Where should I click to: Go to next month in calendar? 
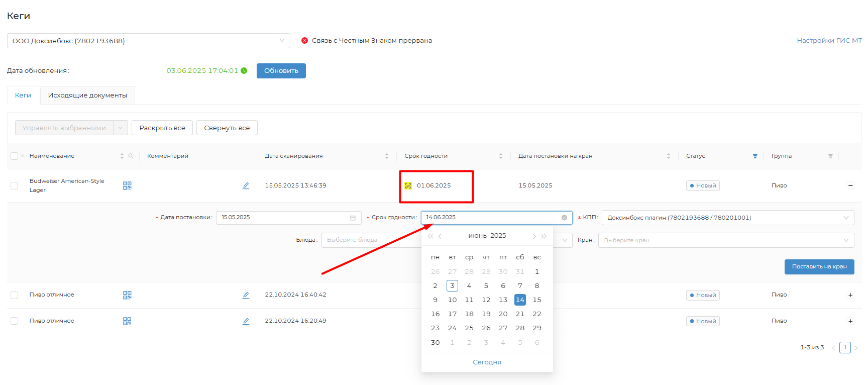[534, 236]
